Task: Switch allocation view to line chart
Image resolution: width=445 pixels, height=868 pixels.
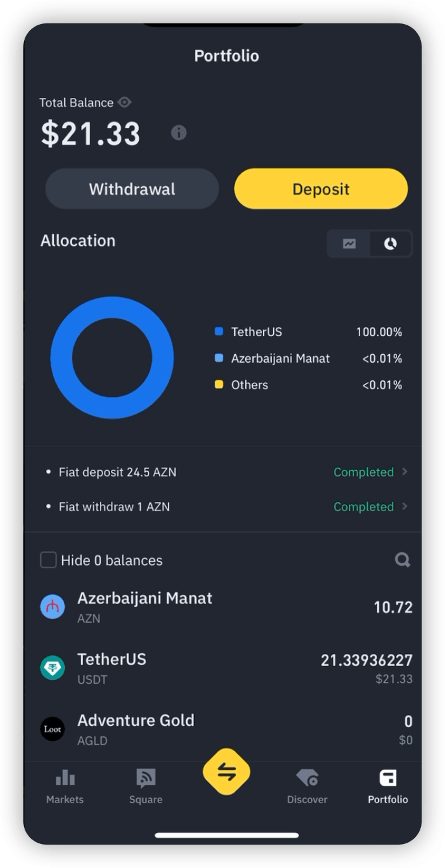Action: (x=350, y=244)
